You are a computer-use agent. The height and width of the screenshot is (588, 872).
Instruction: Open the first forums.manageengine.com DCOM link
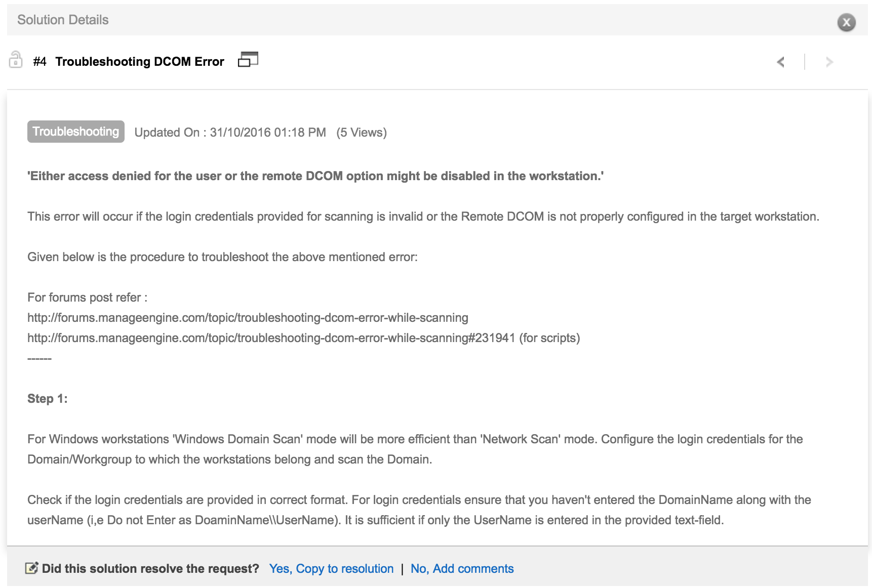tap(248, 318)
